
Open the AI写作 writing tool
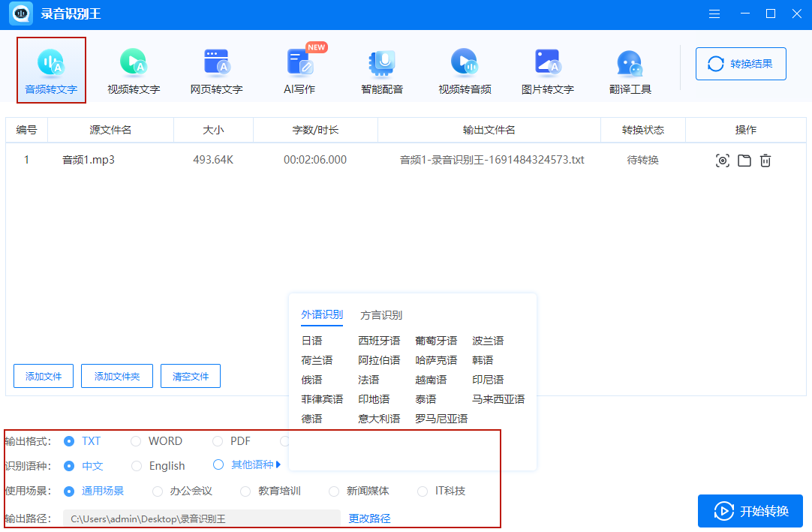click(x=299, y=71)
